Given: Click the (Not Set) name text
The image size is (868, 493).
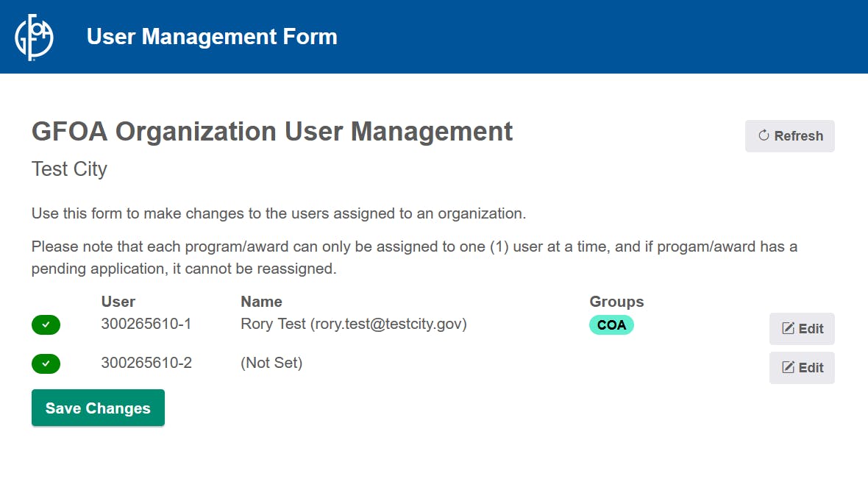Looking at the screenshot, I should 271,363.
